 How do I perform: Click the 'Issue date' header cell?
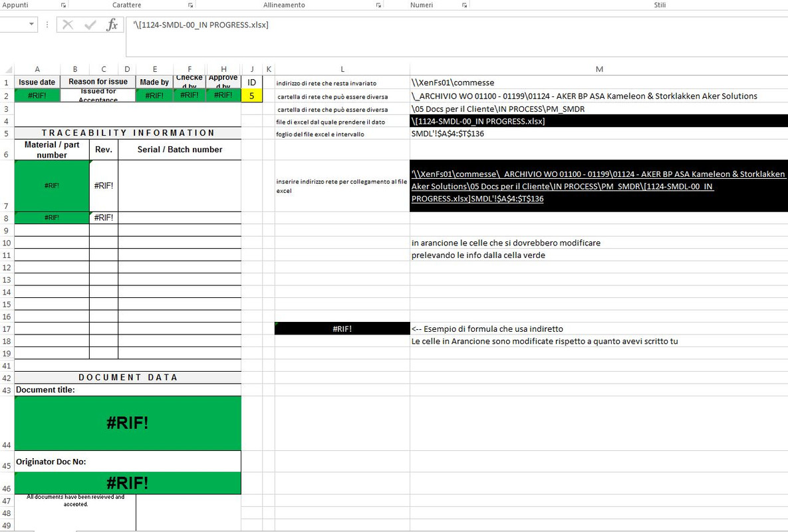click(x=37, y=82)
